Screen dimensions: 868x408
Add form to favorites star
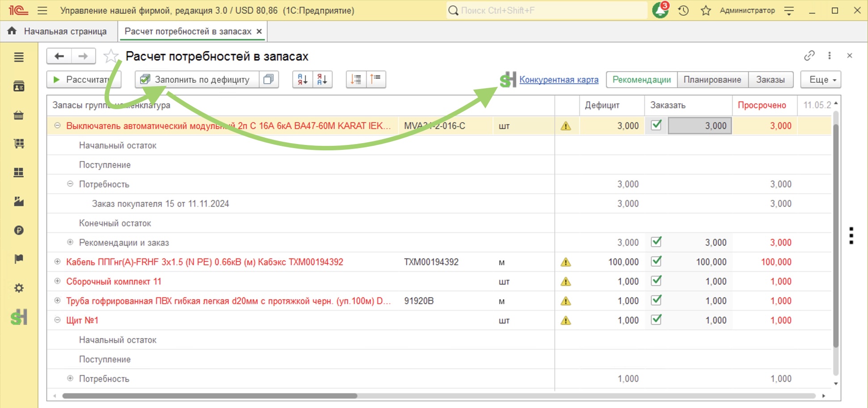click(x=111, y=56)
